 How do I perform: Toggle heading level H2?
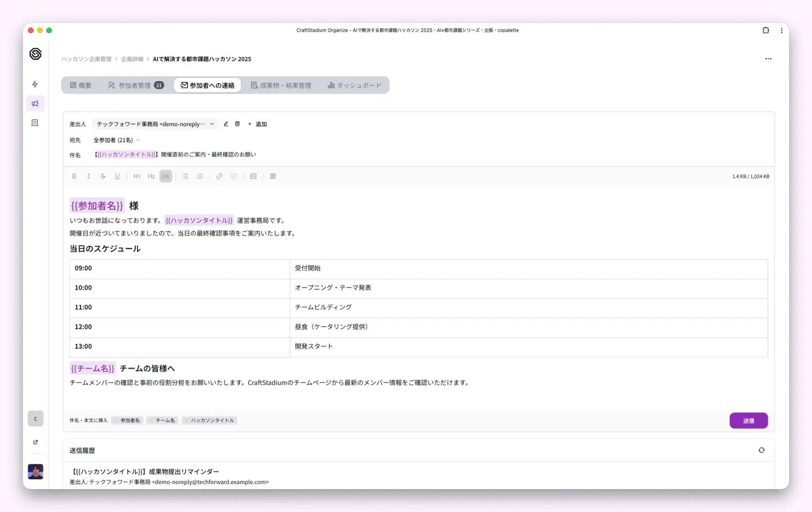tap(151, 176)
